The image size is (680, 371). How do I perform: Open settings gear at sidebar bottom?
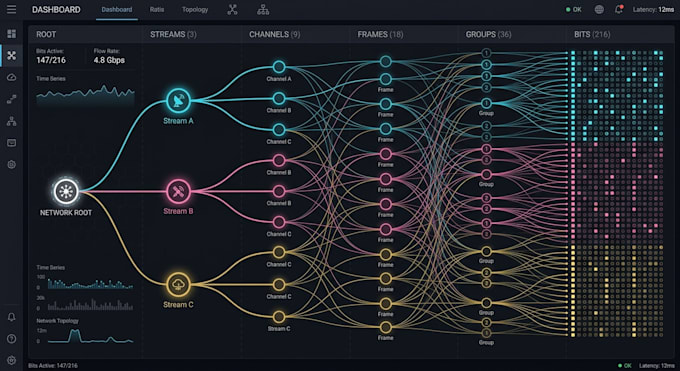coord(12,360)
